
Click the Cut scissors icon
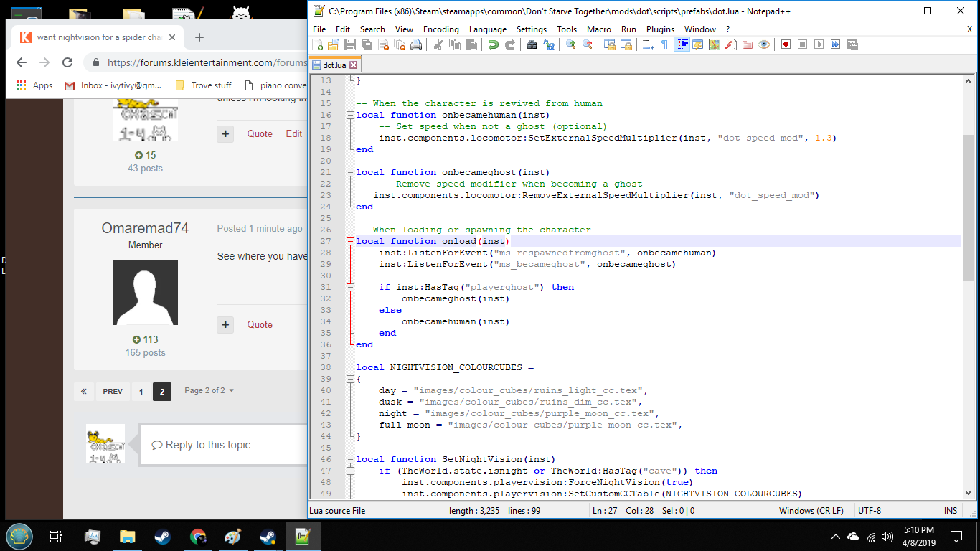click(x=438, y=44)
